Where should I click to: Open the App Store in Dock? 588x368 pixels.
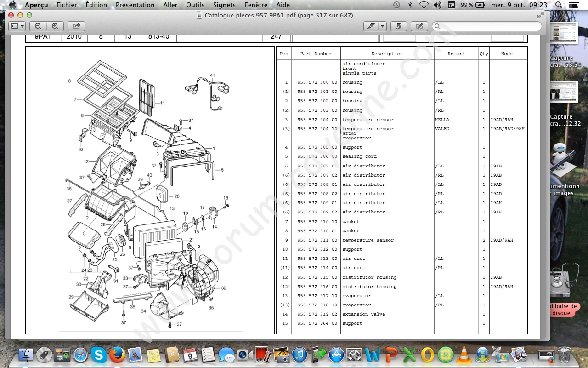[x=336, y=355]
